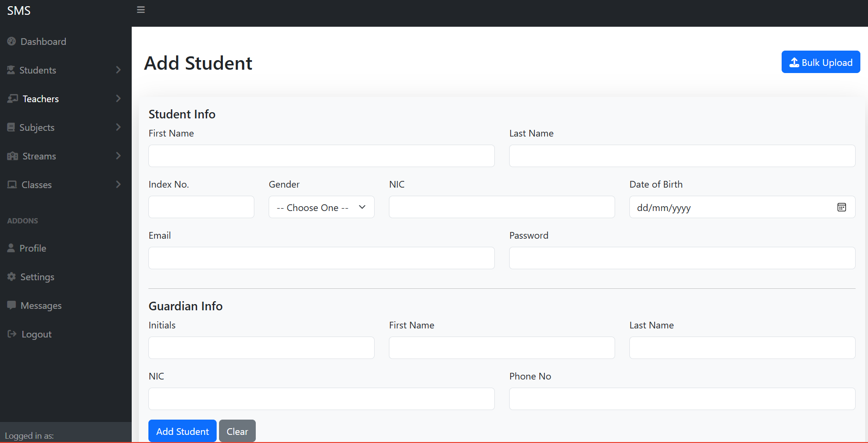The width and height of the screenshot is (868, 443).
Task: Focus the student First Name field
Action: coord(321,156)
